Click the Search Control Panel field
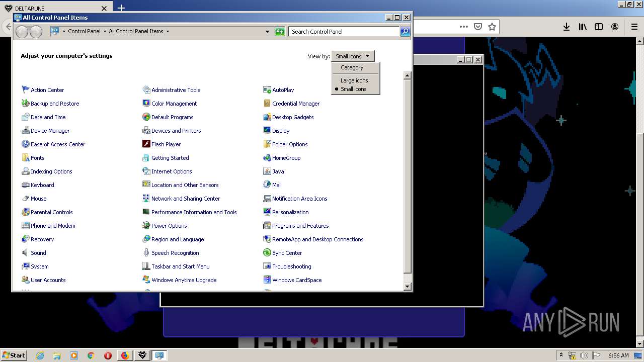The width and height of the screenshot is (644, 362). pos(344,31)
